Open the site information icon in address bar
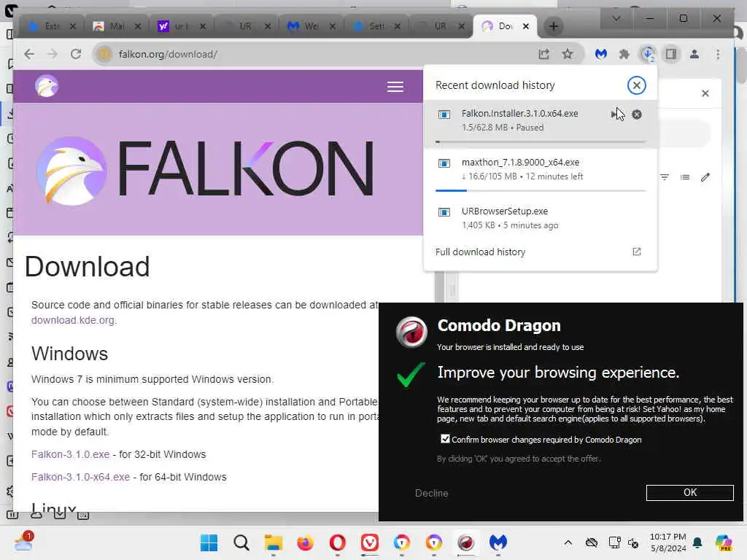The width and height of the screenshot is (747, 560). [x=104, y=54]
